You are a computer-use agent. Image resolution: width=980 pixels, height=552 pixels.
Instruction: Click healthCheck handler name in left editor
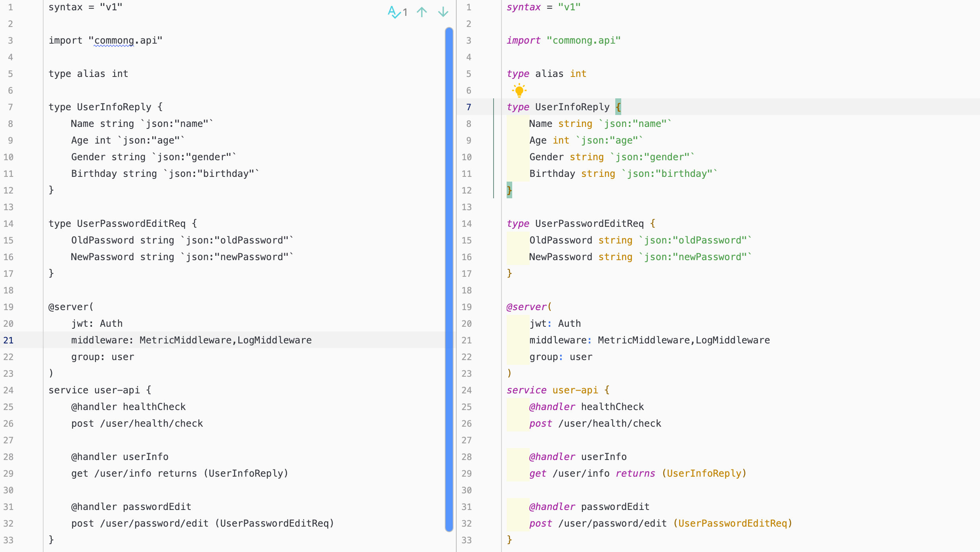pos(154,407)
